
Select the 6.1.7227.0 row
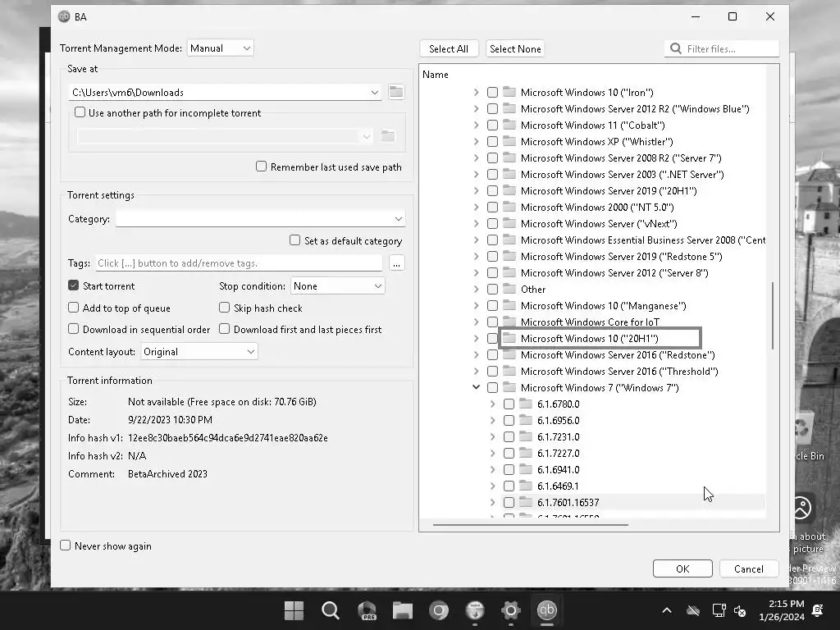(x=558, y=453)
